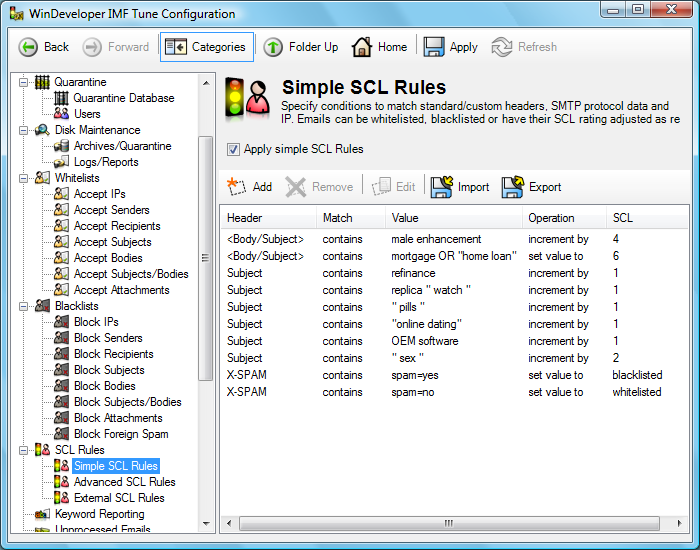Open Accept Bodies in the tree
Image resolution: width=700 pixels, height=550 pixels.
coord(108,258)
